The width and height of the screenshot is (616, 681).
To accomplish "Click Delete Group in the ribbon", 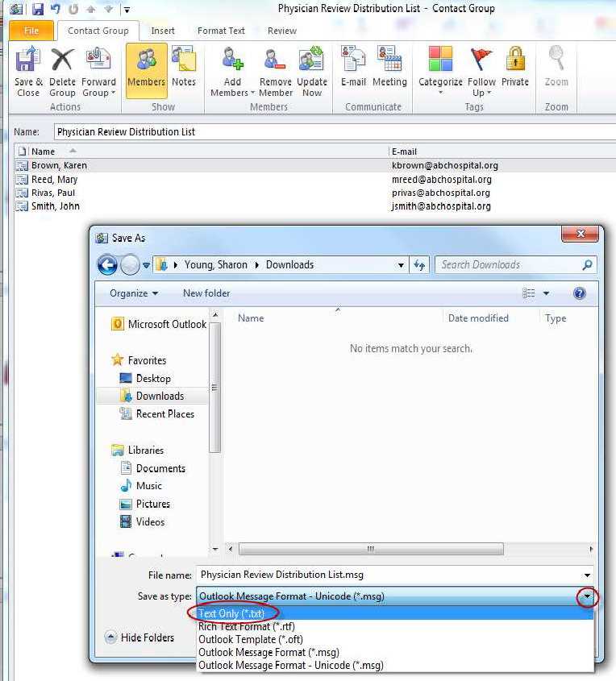I will [62, 72].
